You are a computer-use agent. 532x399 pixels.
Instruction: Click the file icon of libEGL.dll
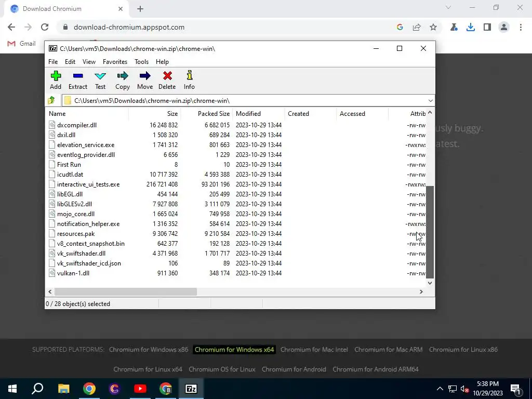tap(51, 194)
